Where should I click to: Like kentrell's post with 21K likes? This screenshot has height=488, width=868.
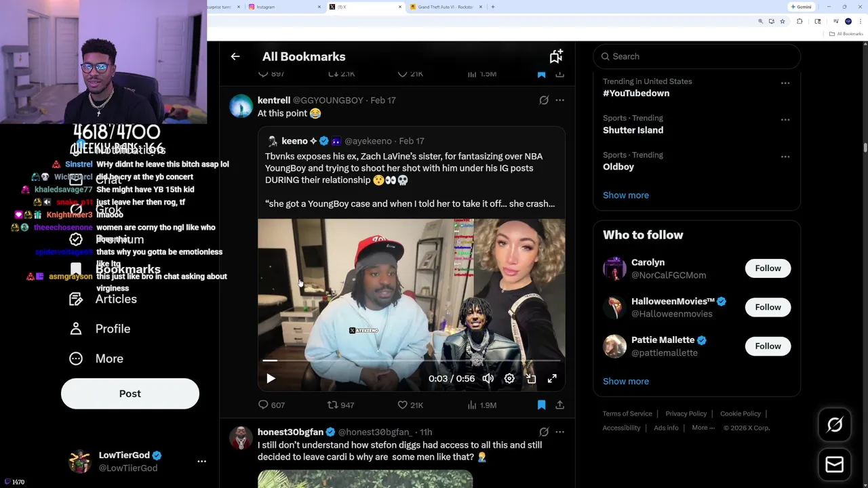point(410,405)
